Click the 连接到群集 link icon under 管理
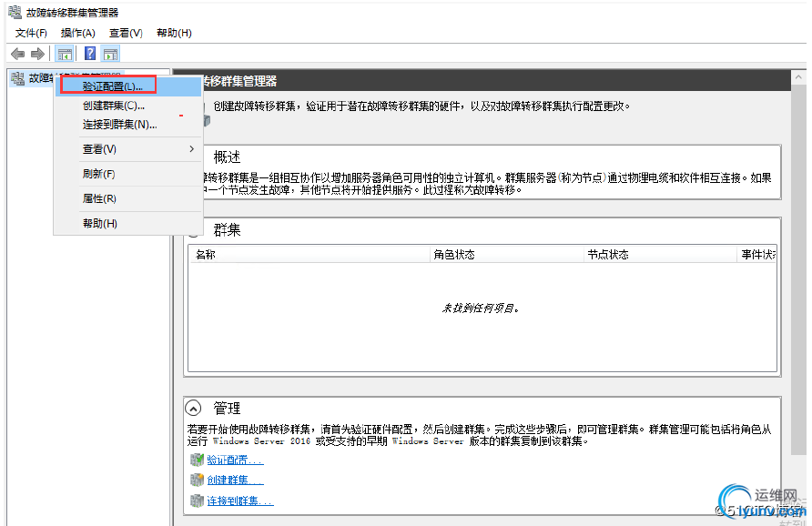812x526 pixels. (197, 501)
